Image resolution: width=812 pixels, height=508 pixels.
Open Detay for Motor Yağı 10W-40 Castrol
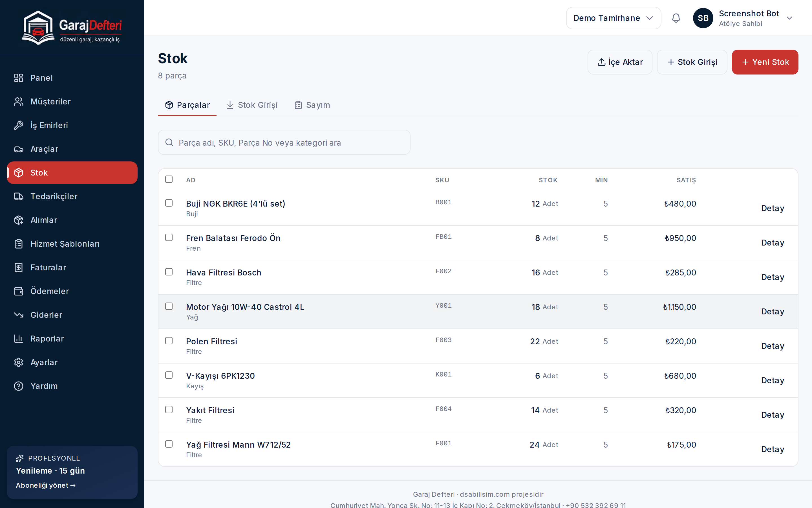pyautogui.click(x=773, y=312)
